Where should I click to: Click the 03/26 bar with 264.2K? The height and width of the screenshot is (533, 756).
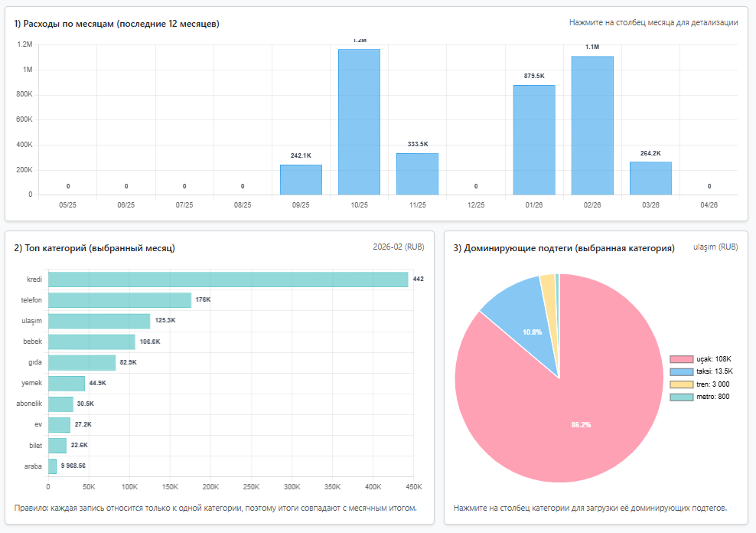[x=650, y=178]
